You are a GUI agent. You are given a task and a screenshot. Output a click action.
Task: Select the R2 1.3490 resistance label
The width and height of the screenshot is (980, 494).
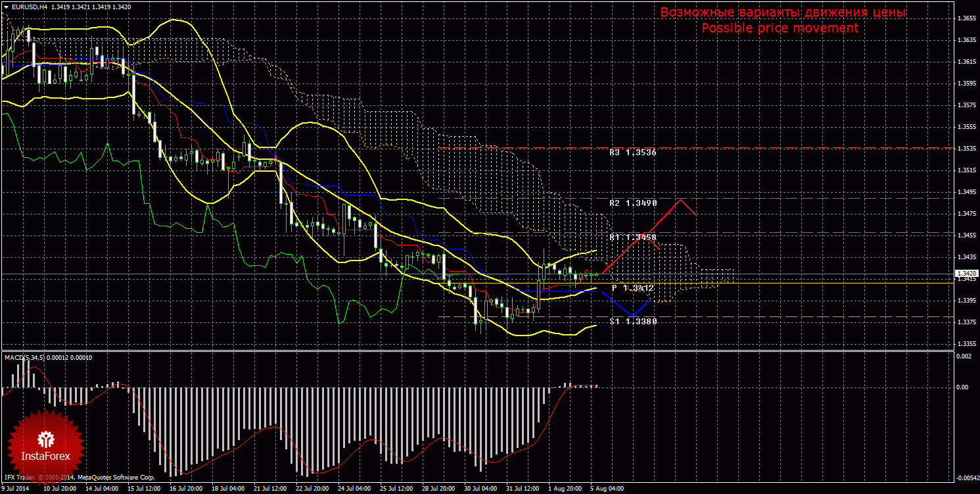(632, 203)
